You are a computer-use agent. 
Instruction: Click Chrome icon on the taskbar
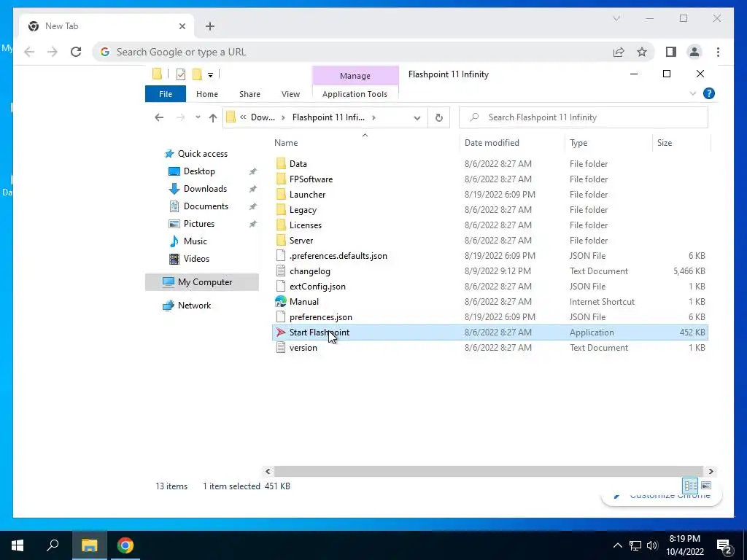(x=125, y=545)
